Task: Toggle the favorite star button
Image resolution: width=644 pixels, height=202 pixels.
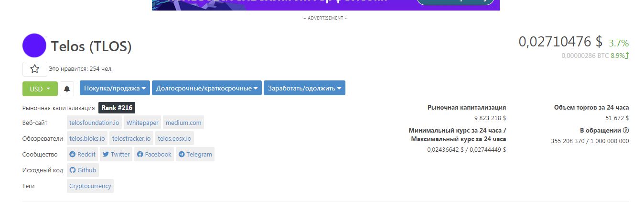Action: (35, 69)
